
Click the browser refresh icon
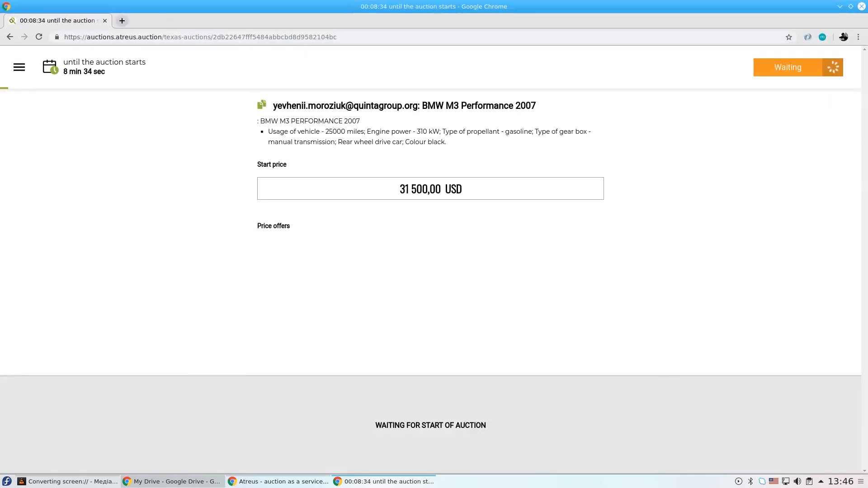[x=38, y=37]
